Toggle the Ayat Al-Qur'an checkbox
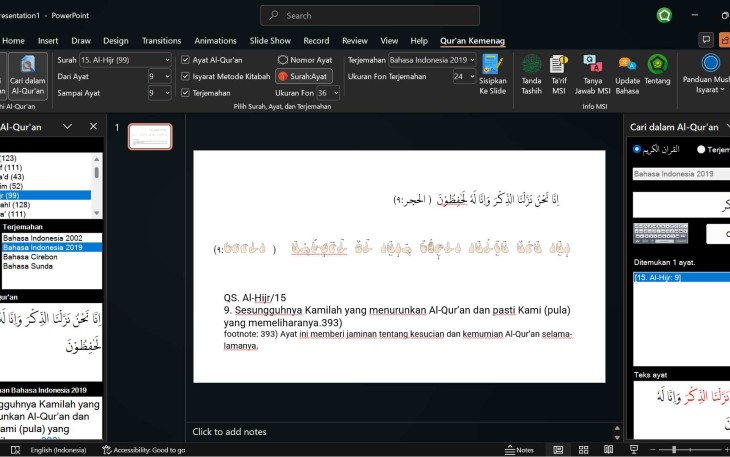This screenshot has width=730, height=457. tap(186, 60)
